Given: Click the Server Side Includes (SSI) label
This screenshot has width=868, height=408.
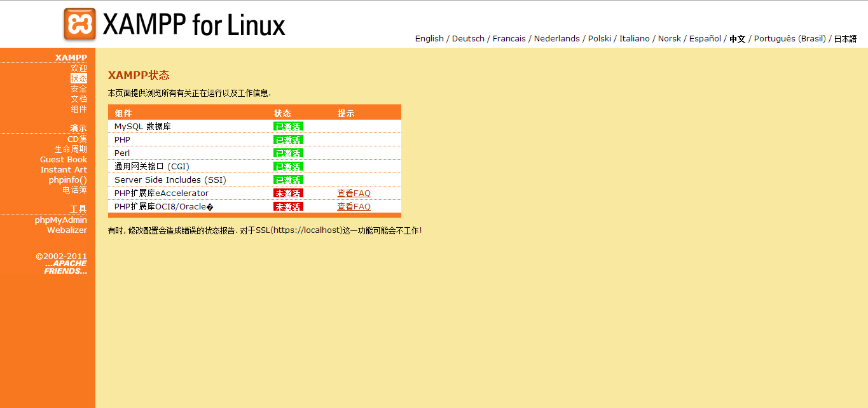Looking at the screenshot, I should point(170,179).
